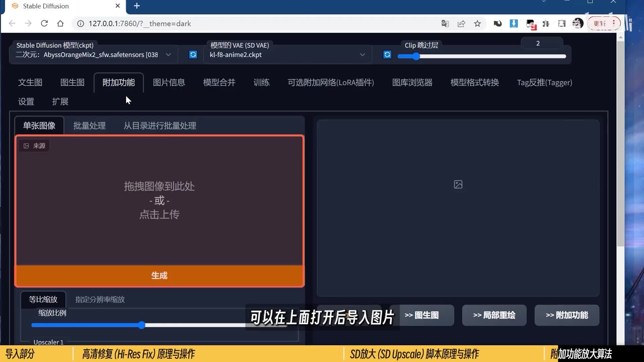Open the translate page icon

click(x=445, y=23)
